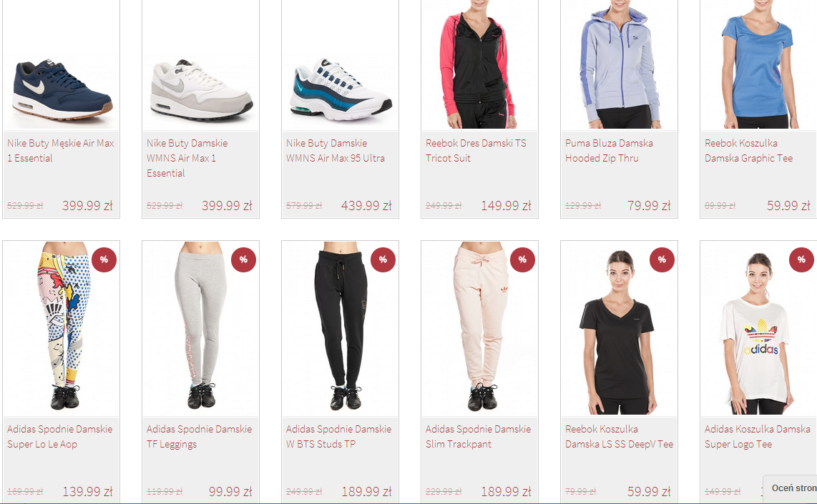Click sale percent badge on Super Lo Le Aop leggings
817x504 pixels.
coord(104,260)
